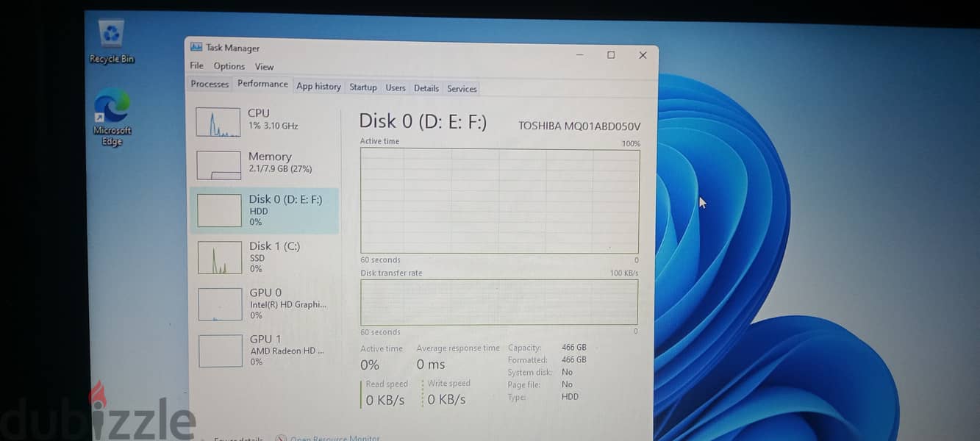
Task: Select Disk 1 (C:) SSD item
Action: click(265, 257)
